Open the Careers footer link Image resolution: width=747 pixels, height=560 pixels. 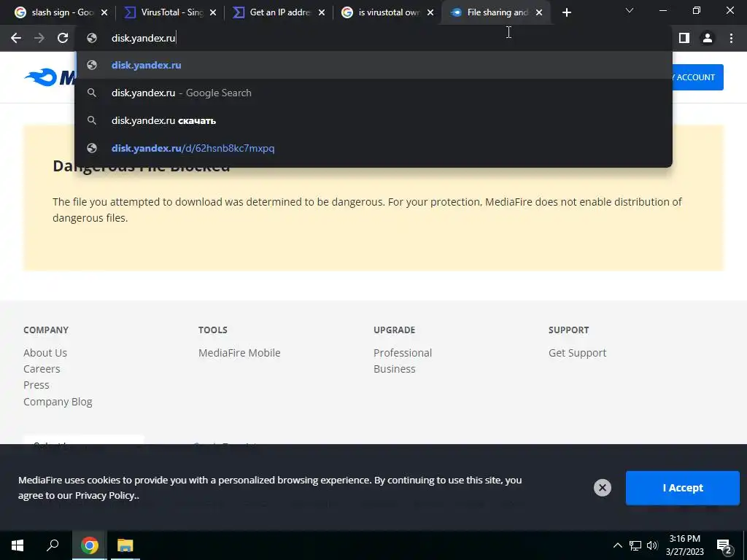click(42, 369)
